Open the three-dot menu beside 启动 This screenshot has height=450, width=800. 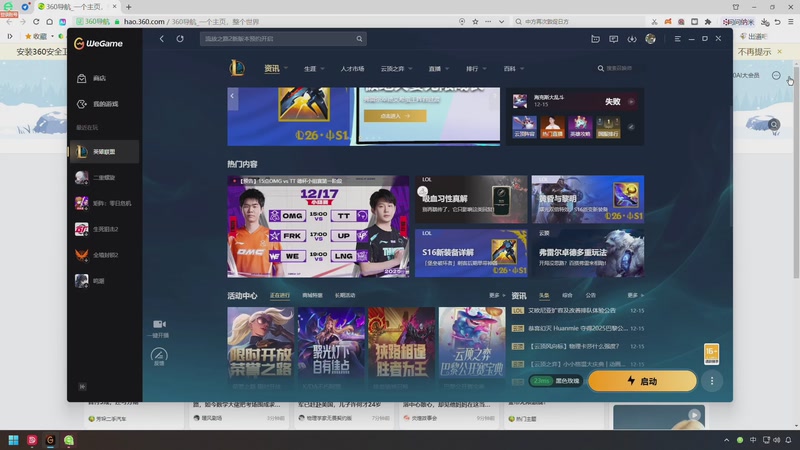click(712, 381)
